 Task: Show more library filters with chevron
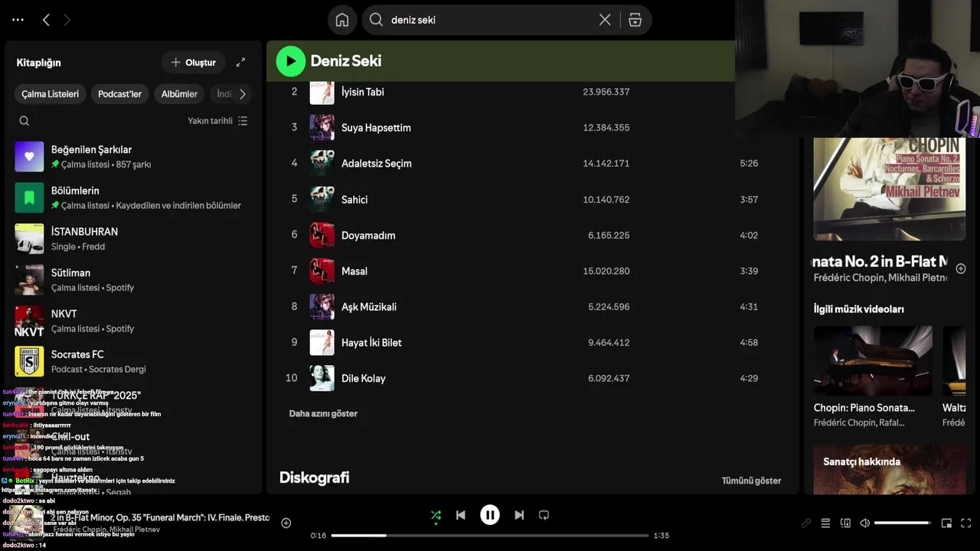pyautogui.click(x=242, y=94)
